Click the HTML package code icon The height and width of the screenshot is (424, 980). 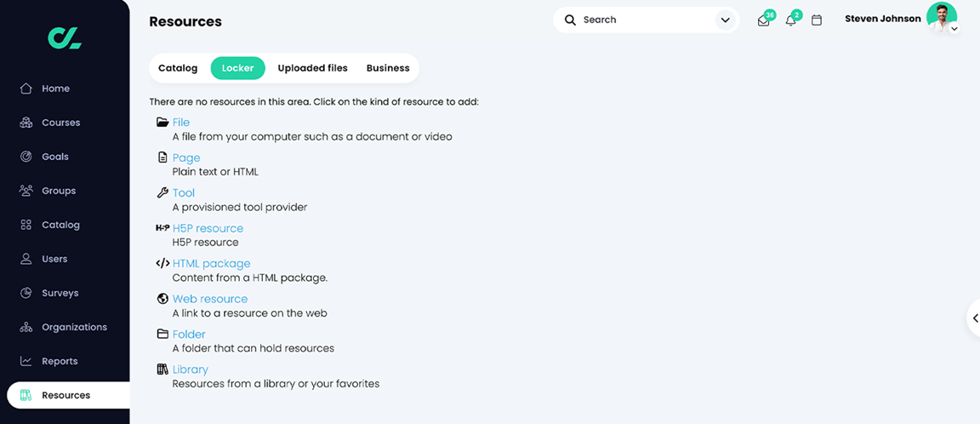pyautogui.click(x=162, y=264)
